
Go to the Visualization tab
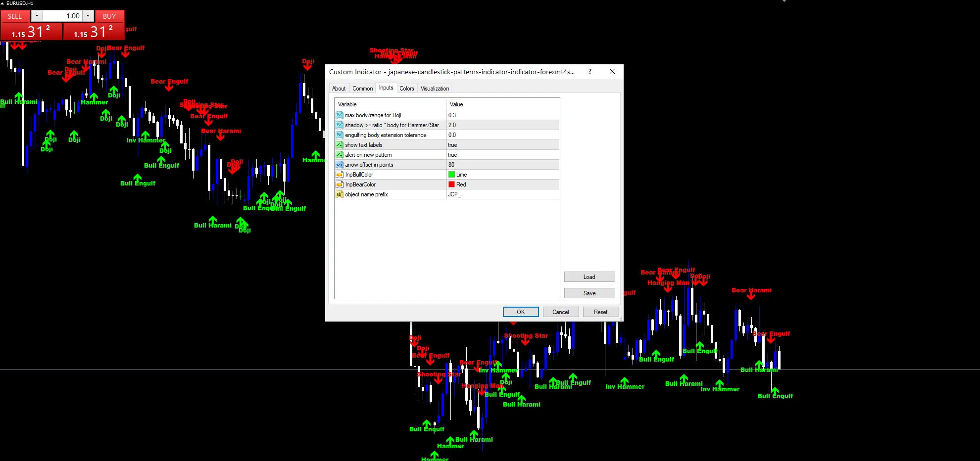435,89
